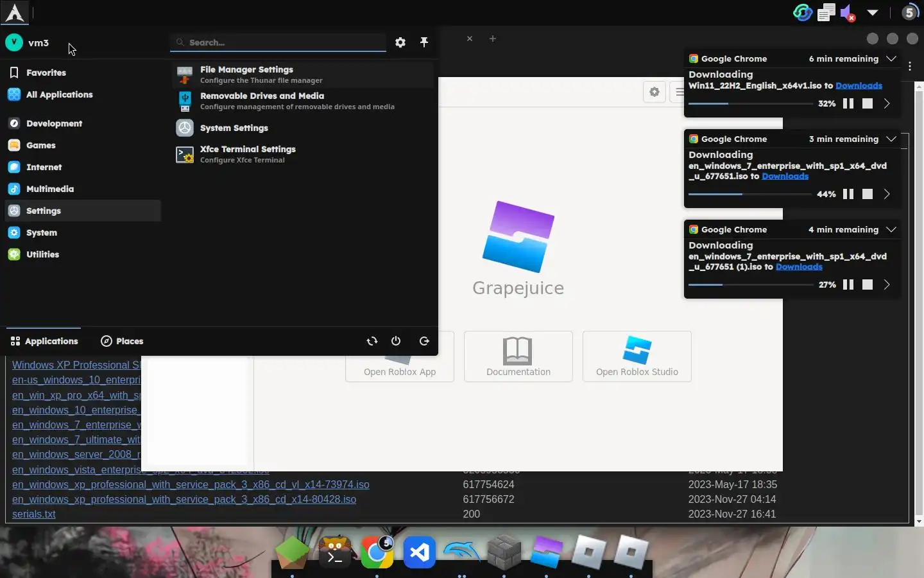This screenshot has height=578, width=924.
Task: Open the serials.txt link
Action: tap(34, 514)
